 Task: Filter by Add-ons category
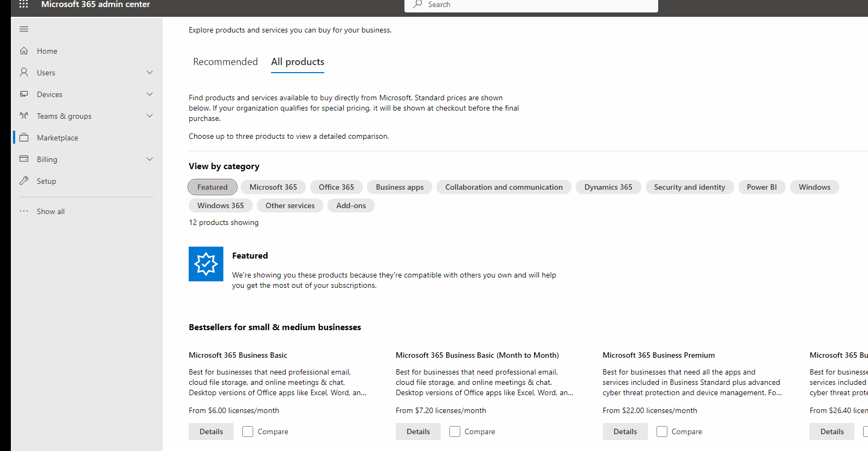click(x=351, y=205)
